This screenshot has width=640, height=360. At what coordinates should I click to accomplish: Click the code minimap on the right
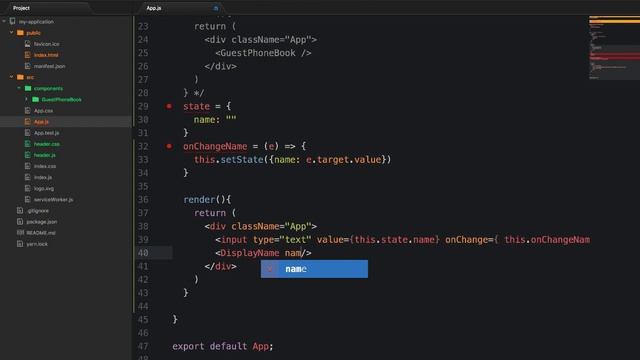click(614, 47)
